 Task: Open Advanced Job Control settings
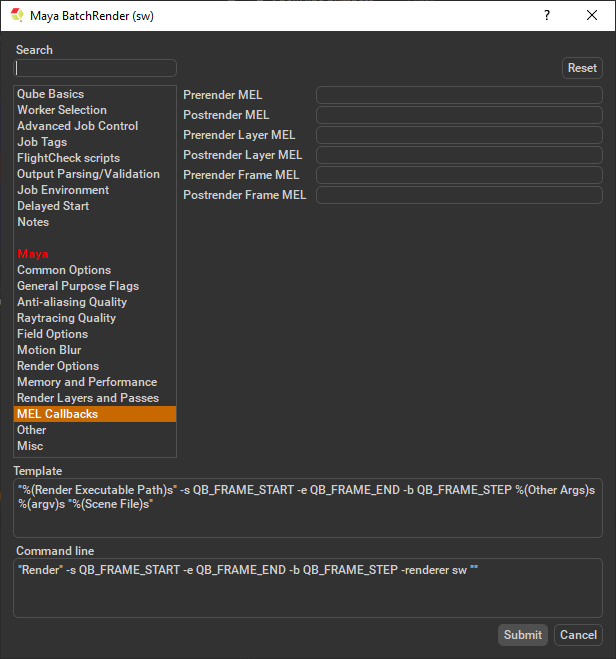(x=77, y=126)
